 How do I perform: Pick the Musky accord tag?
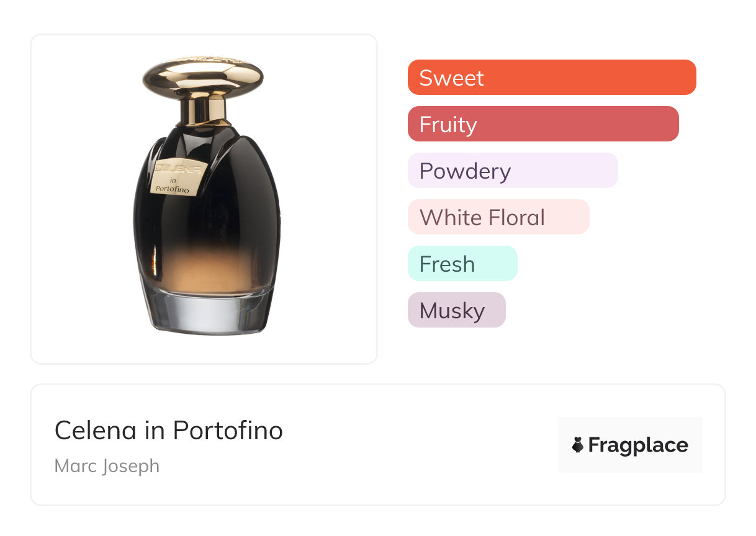pyautogui.click(x=456, y=310)
